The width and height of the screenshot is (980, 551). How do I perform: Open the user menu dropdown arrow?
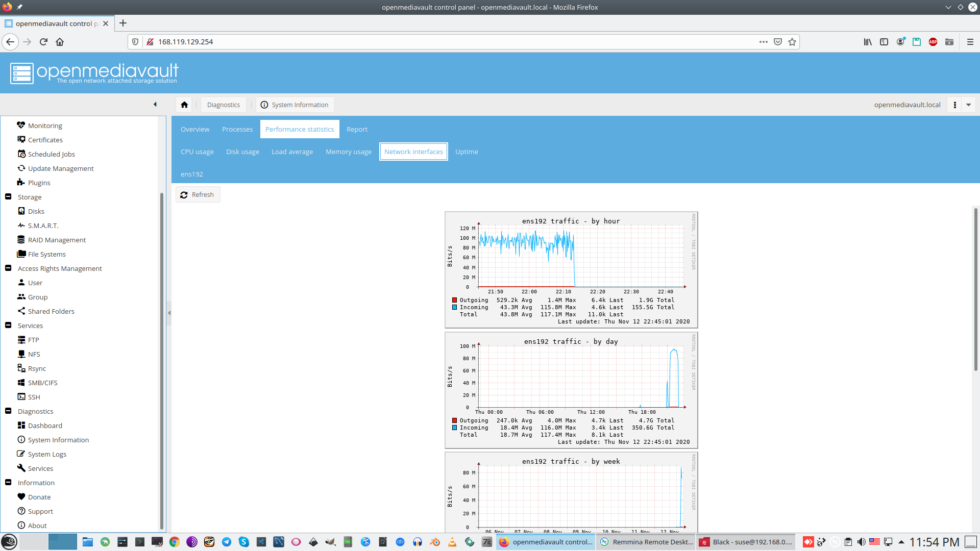[x=968, y=105]
